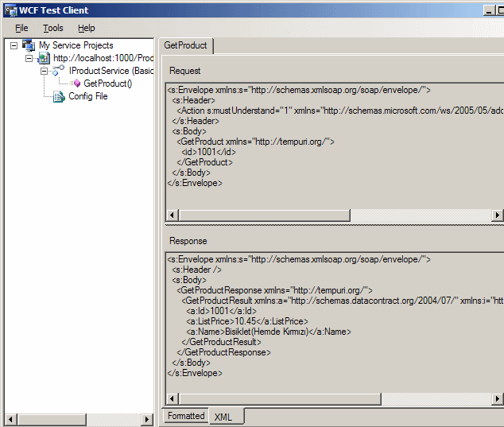Image resolution: width=504 pixels, height=427 pixels.
Task: Collapse the My Service Projects node
Action: point(15,46)
